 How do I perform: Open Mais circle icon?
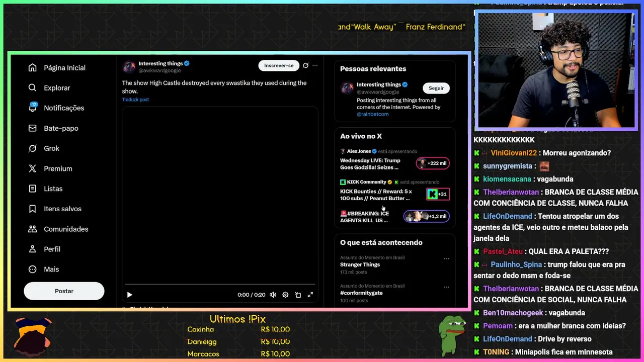point(33,269)
